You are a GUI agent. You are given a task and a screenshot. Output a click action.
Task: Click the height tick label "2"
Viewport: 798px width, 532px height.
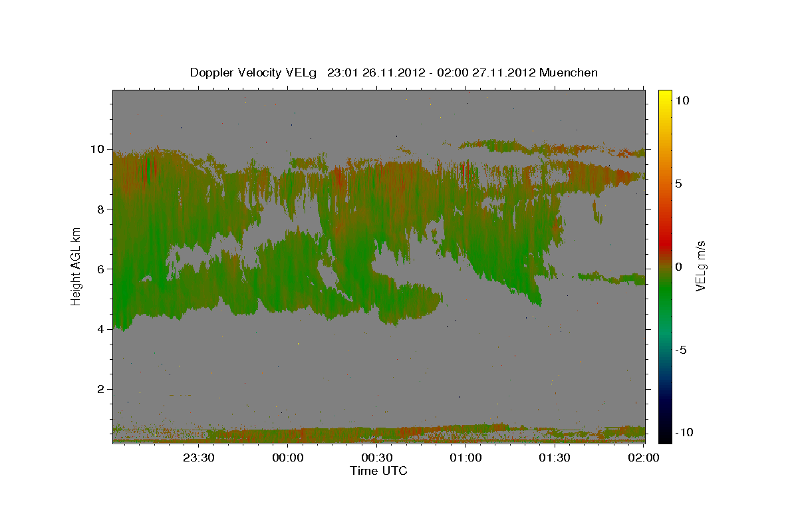(x=102, y=389)
